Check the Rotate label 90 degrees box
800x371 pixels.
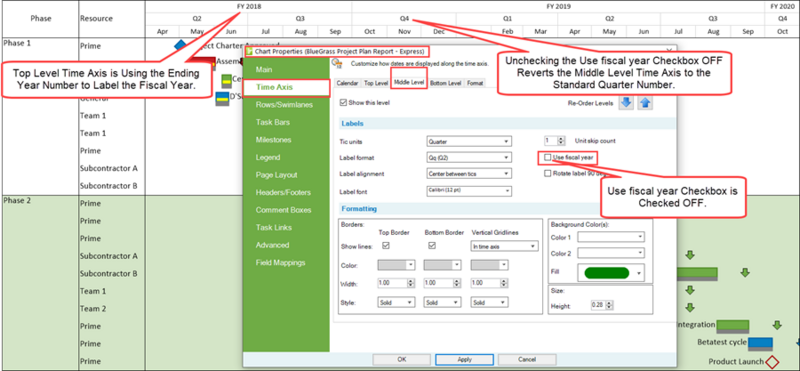(x=547, y=174)
